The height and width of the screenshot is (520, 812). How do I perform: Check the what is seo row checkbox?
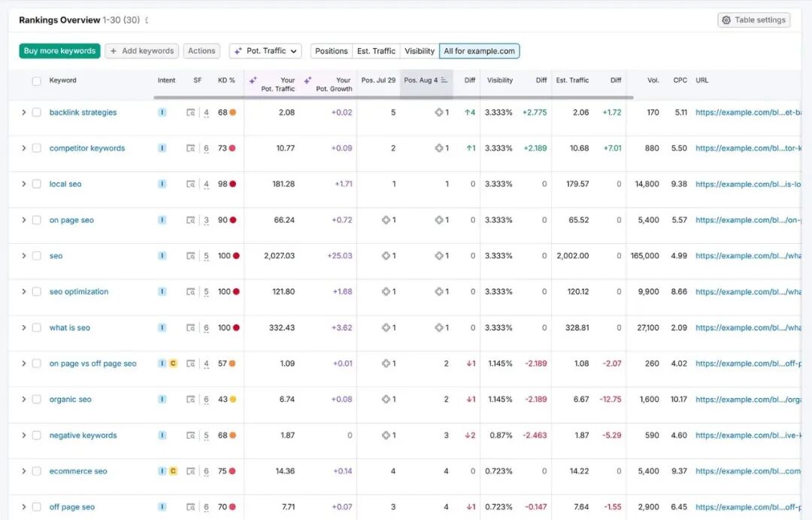point(36,327)
